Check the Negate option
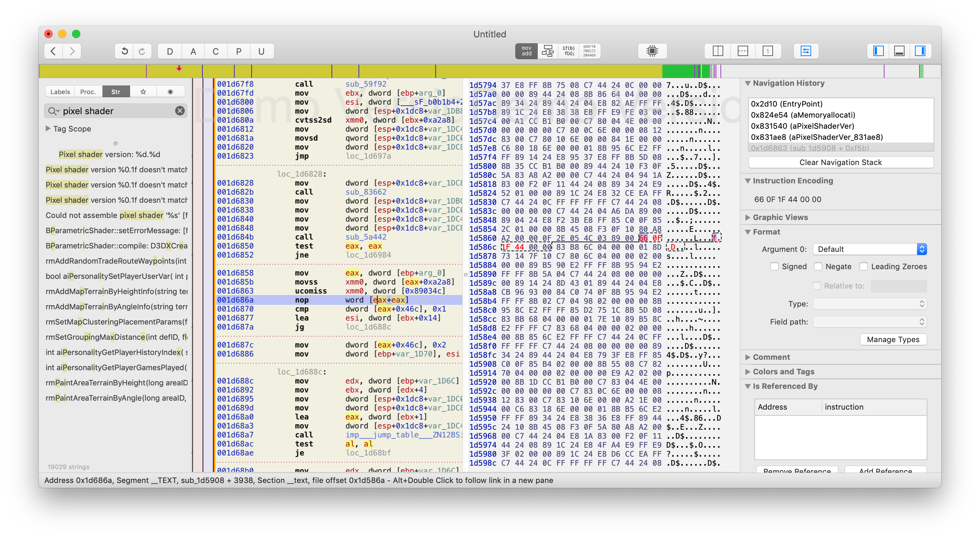Image resolution: width=980 pixels, height=539 pixels. tap(818, 266)
